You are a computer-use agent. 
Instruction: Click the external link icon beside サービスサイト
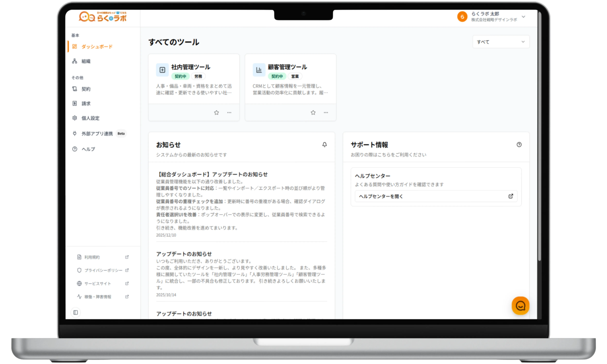[127, 284]
